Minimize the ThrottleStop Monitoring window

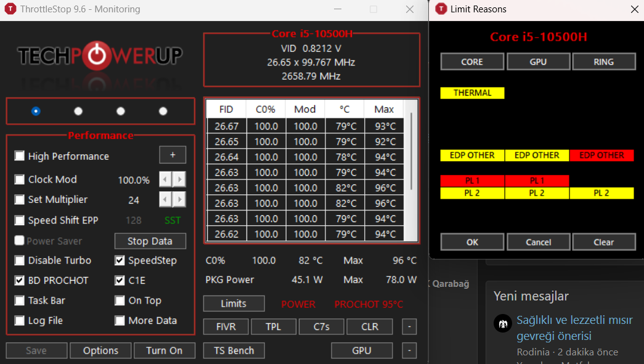pyautogui.click(x=338, y=9)
